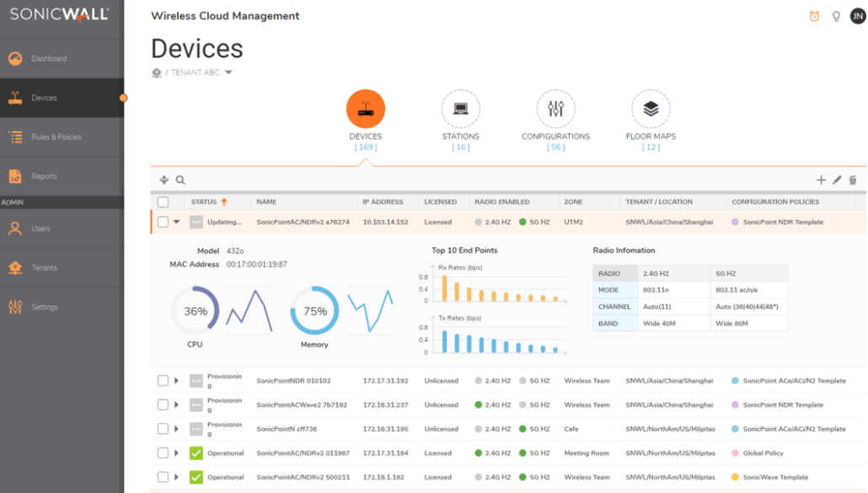Screen dimensions: 868x493
Task: Check the SonicPointACWave2 7b7192 row checkbox
Action: click(163, 405)
